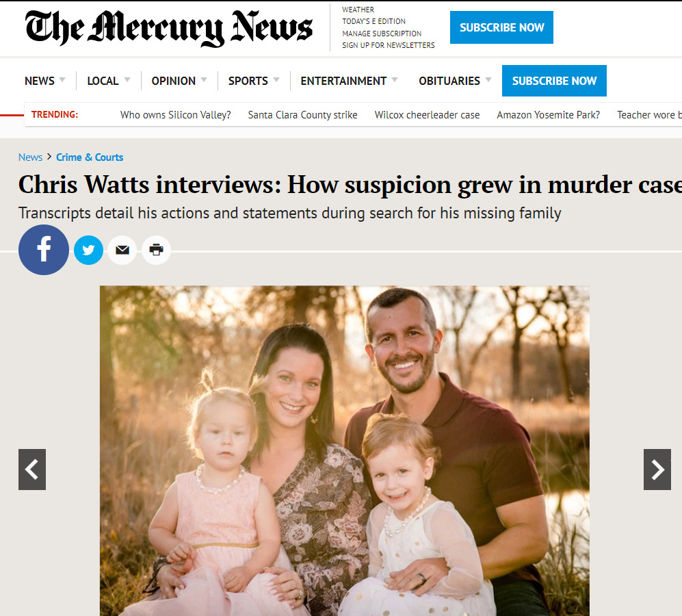Go to previous photo in slideshow
The height and width of the screenshot is (616, 682).
pos(31,470)
